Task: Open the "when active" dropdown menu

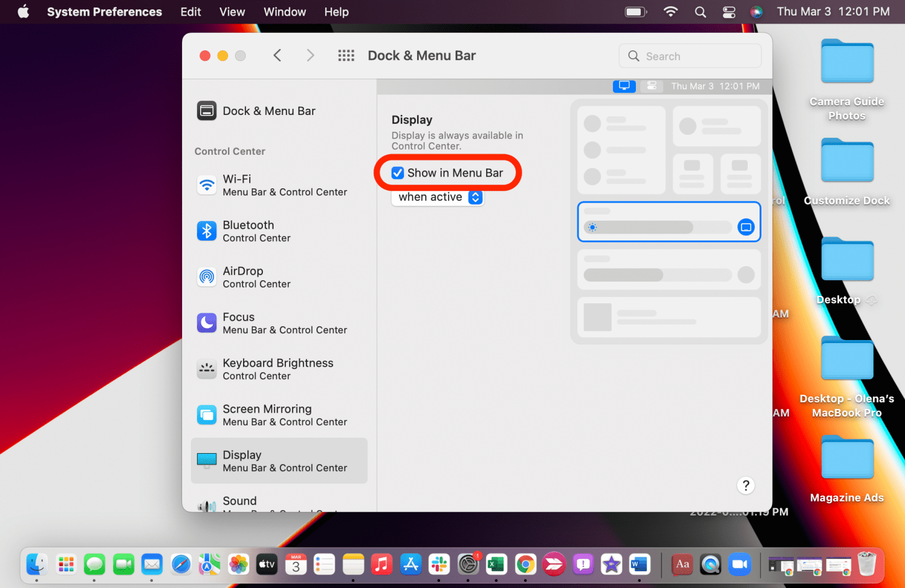Action: (438, 197)
